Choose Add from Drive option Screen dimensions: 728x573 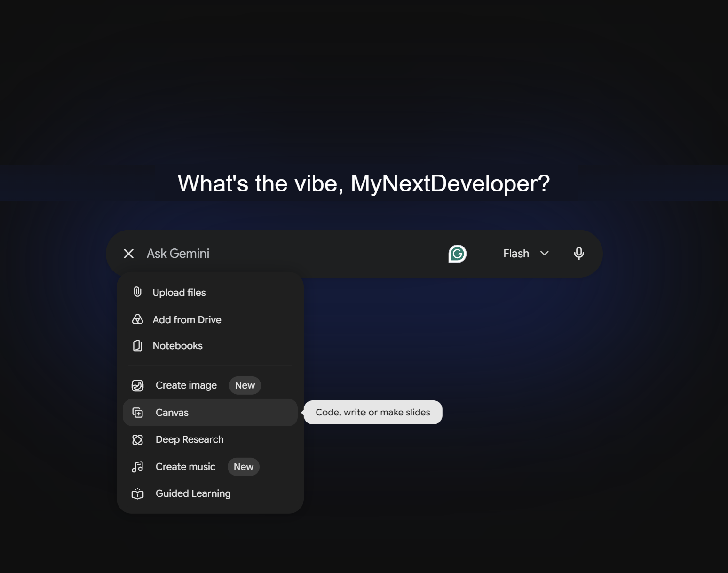(210, 319)
